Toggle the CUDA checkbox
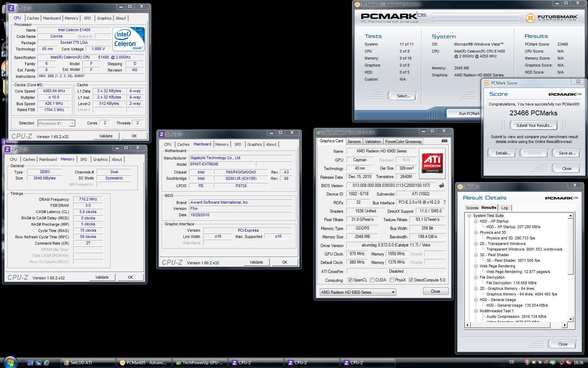This screenshot has height=368, width=588. click(x=372, y=280)
